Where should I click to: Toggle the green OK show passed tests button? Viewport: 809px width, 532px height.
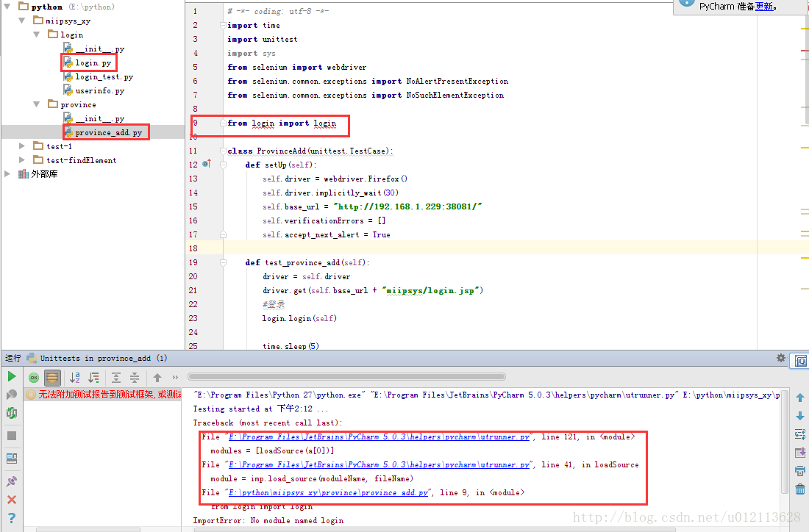[x=34, y=378]
